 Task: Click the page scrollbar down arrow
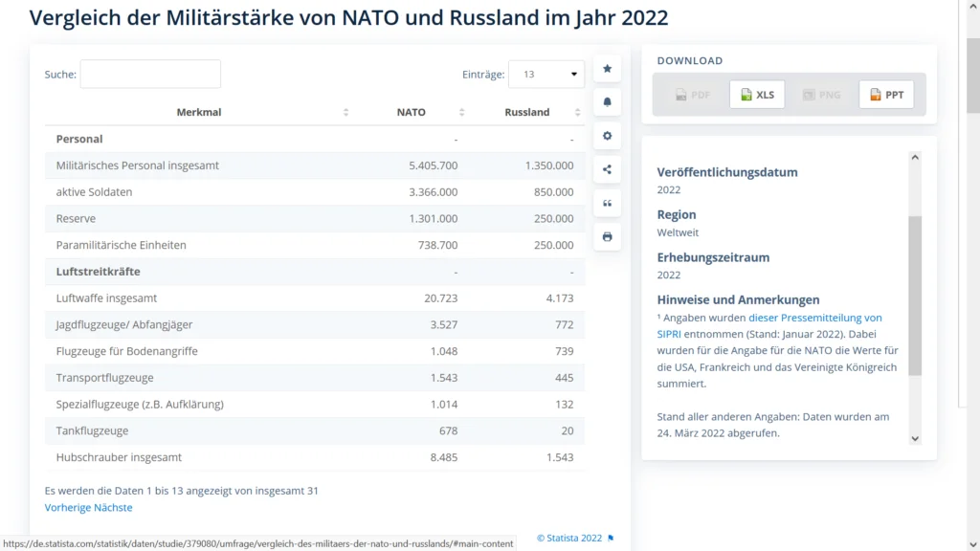[973, 544]
